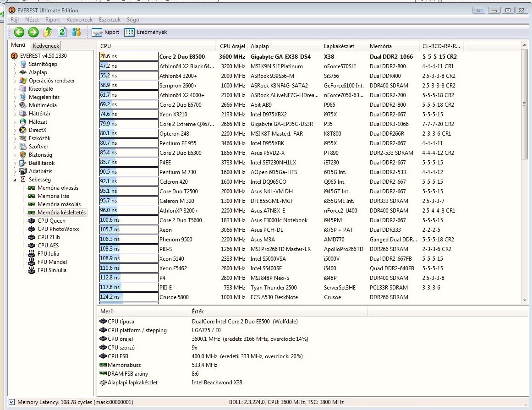The width and height of the screenshot is (532, 410).
Task: Select the Kiszolgáló server icon
Action: click(x=23, y=89)
